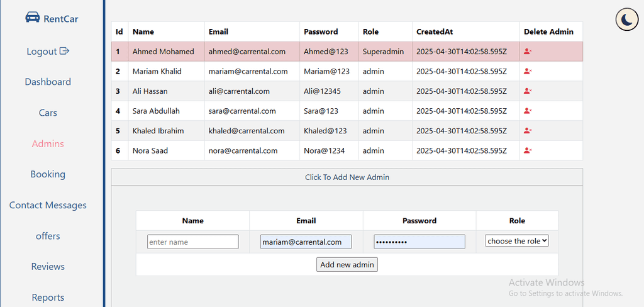
Task: Submit the Add new admin button
Action: pos(347,265)
